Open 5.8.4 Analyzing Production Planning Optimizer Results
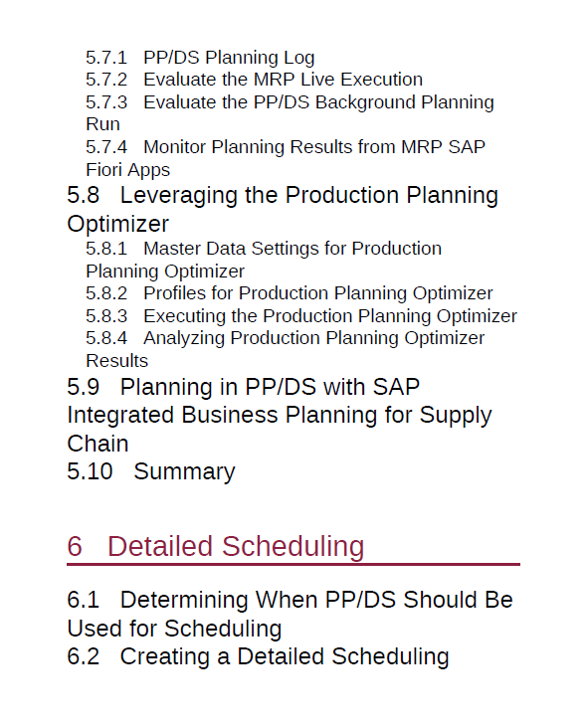This screenshot has width=585, height=728. (286, 349)
